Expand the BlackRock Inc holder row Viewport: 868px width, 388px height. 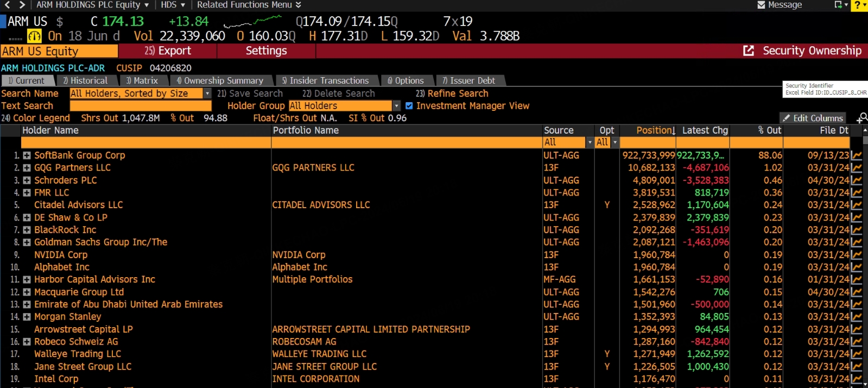tap(27, 230)
